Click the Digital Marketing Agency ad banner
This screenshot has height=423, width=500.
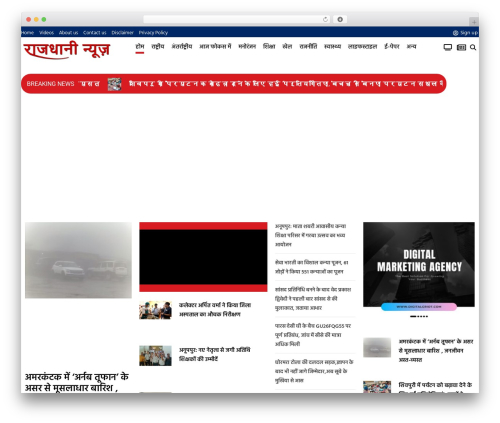tap(419, 264)
